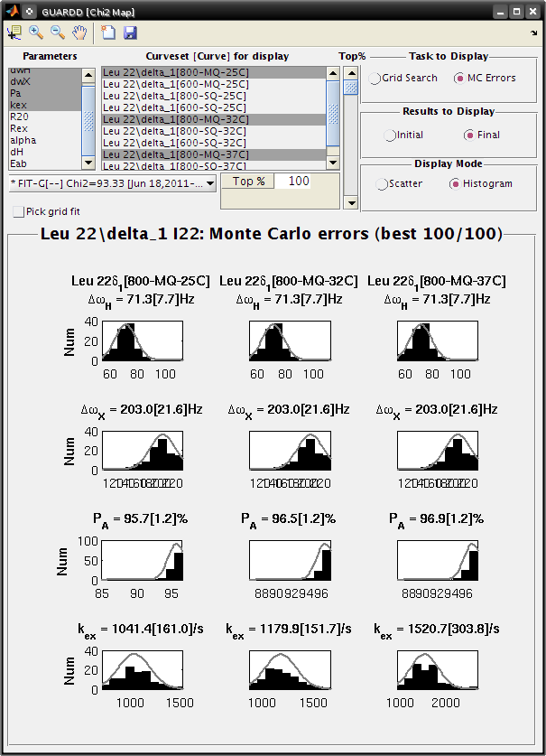Open the FIT-G Chi2=93.33 dropdown

pos(112,183)
